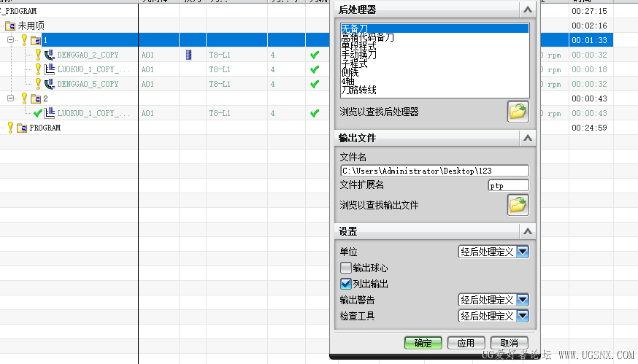Select 刀路转线 postprocessor

pyautogui.click(x=359, y=90)
